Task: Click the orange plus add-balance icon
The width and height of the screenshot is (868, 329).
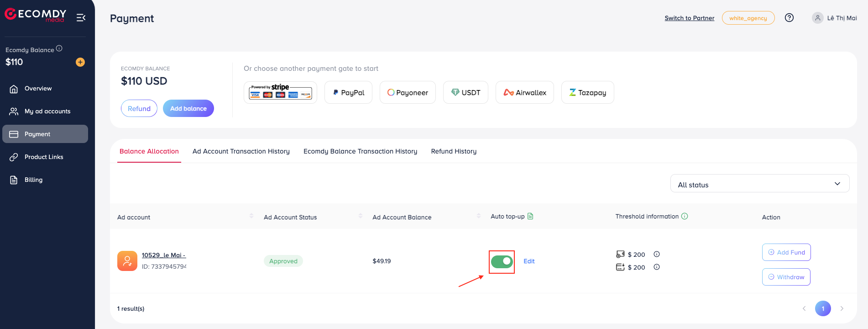Action: point(80,62)
